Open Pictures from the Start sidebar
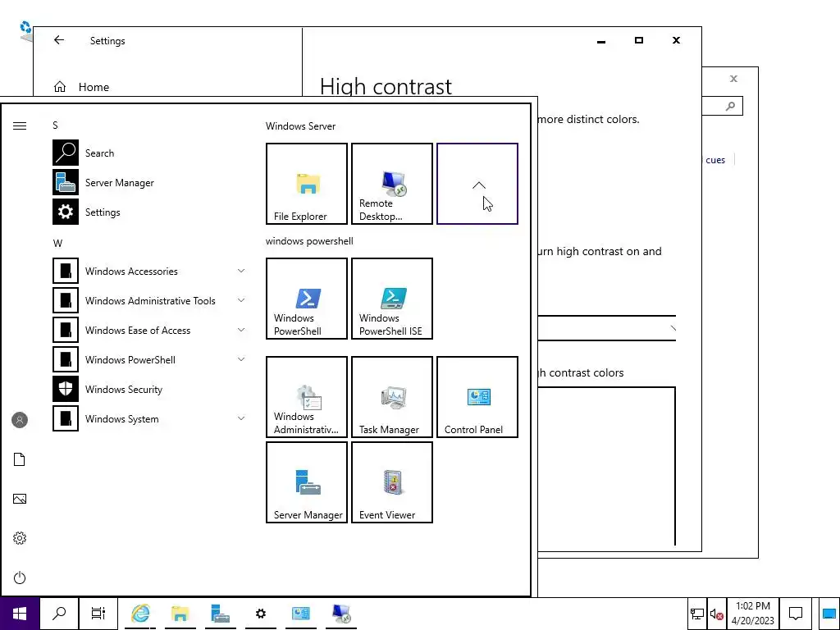Viewport: 840px width, 630px height. tap(20, 499)
